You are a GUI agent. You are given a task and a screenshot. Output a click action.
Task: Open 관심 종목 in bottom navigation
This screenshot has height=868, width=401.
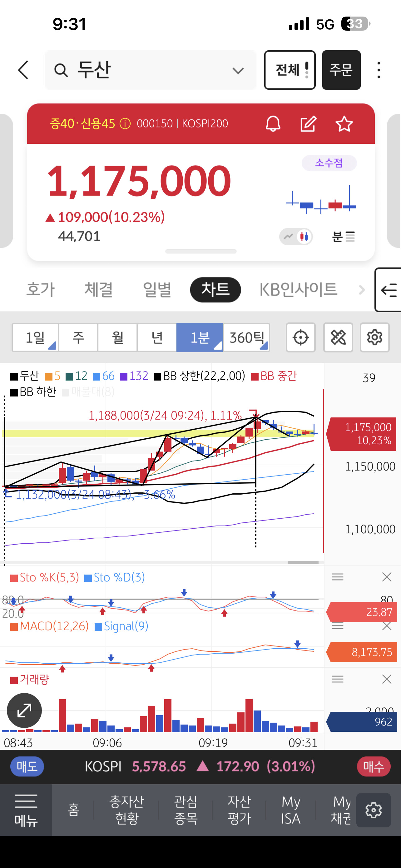186,810
